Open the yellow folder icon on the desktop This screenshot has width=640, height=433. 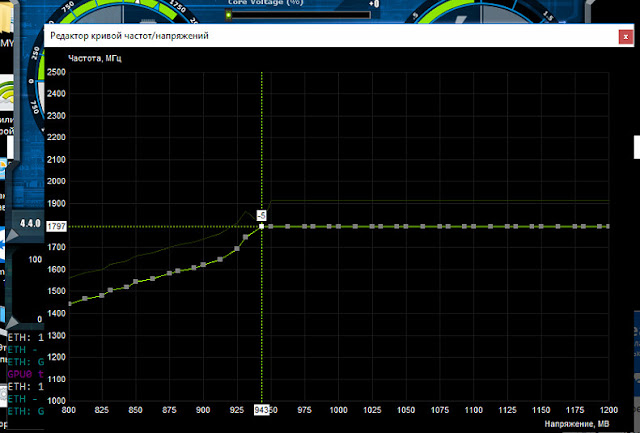pos(7,18)
